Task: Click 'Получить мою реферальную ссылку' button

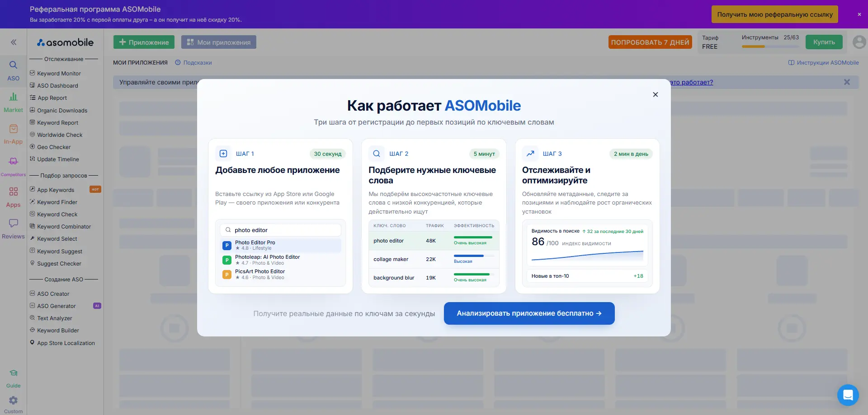Action: [x=774, y=14]
